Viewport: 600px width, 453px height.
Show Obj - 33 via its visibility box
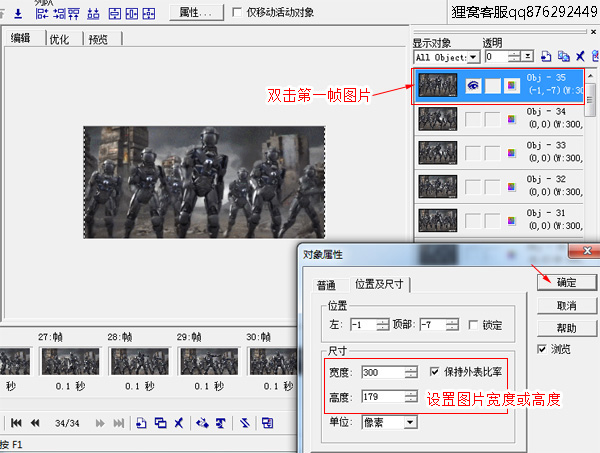pos(473,153)
